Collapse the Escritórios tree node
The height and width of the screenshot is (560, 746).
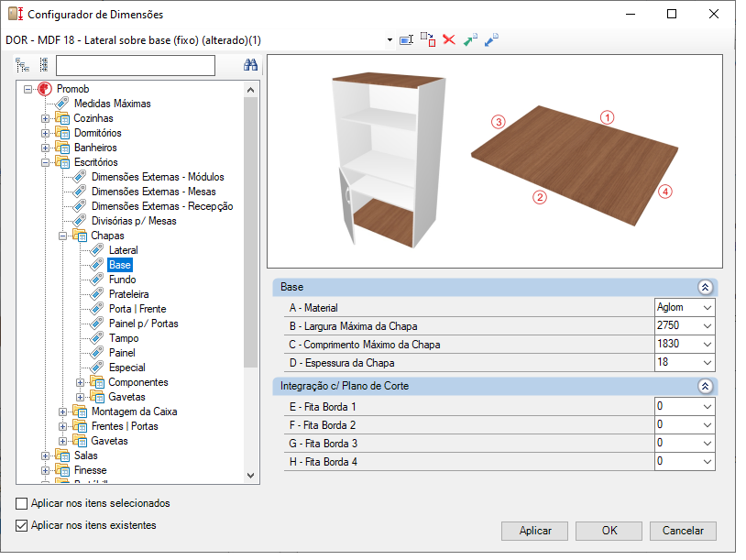click(45, 162)
